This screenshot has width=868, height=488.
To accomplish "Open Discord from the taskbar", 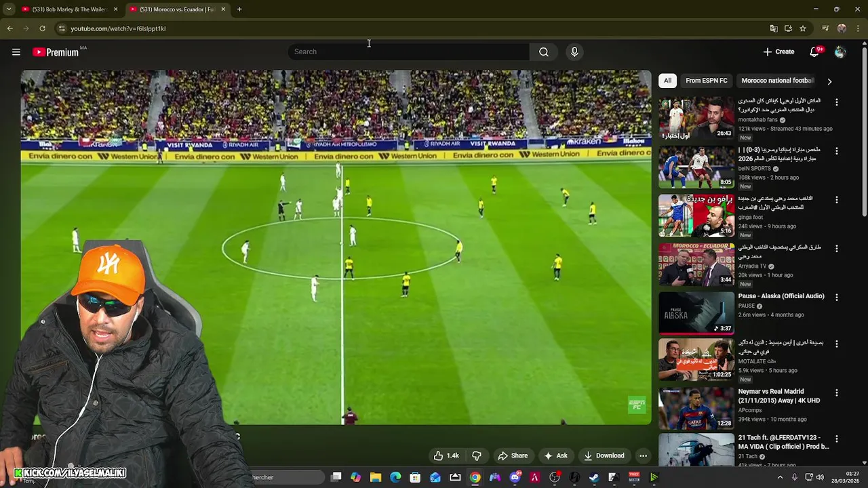I will coord(515,477).
